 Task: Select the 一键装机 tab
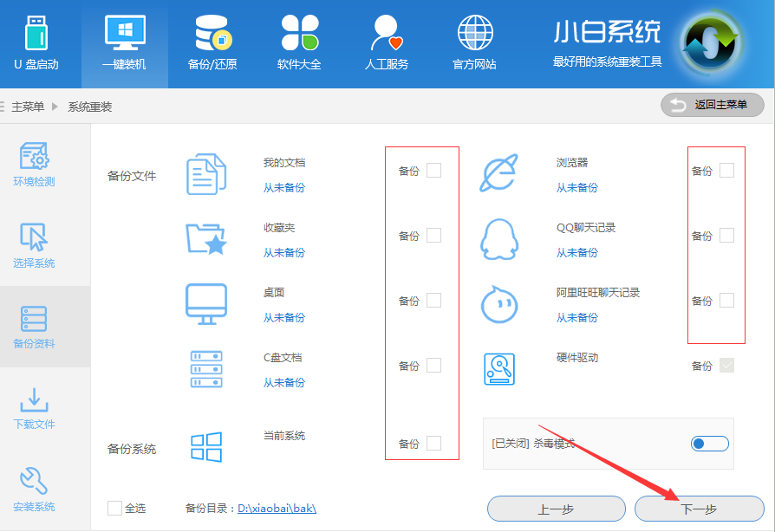(124, 43)
